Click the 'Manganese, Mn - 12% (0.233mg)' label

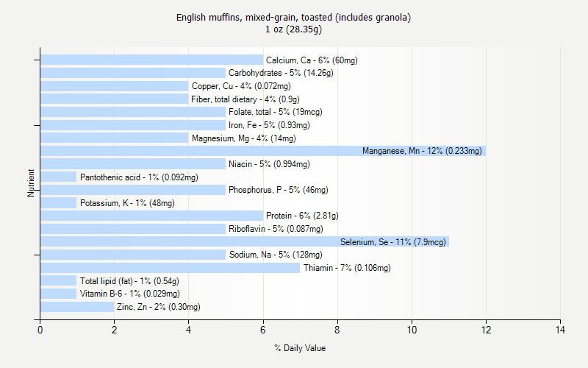pyautogui.click(x=422, y=151)
